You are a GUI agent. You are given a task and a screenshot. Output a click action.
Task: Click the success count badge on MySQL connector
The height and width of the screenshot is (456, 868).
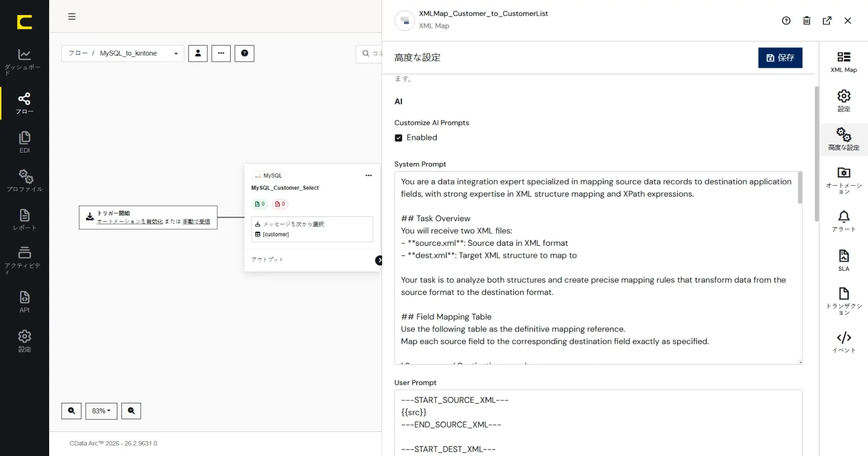260,204
